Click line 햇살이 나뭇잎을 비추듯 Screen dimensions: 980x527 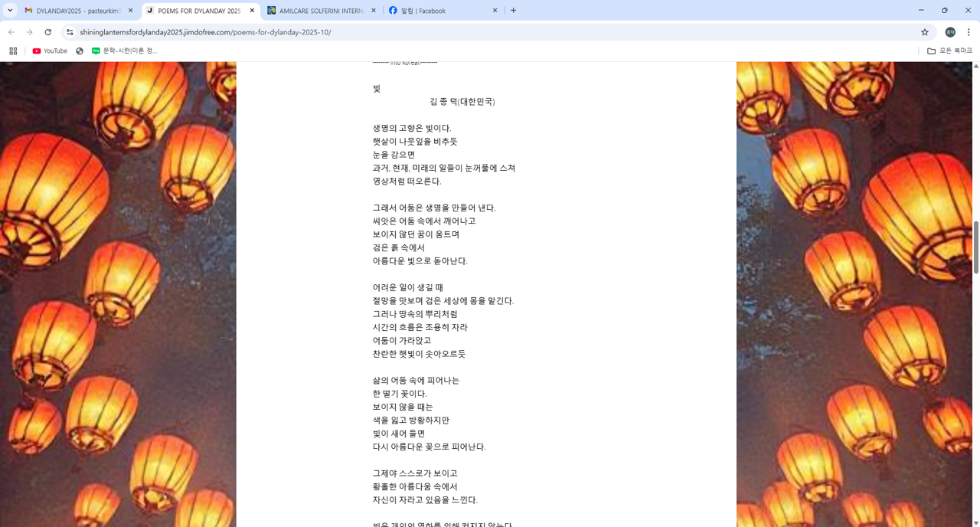tap(415, 142)
